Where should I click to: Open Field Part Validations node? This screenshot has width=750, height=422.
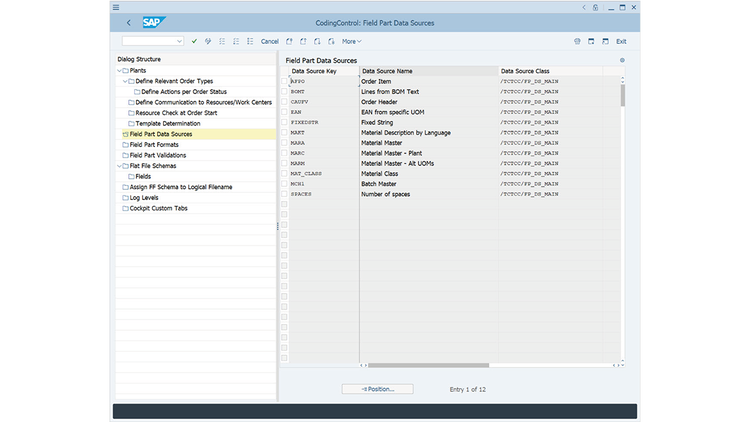[158, 155]
